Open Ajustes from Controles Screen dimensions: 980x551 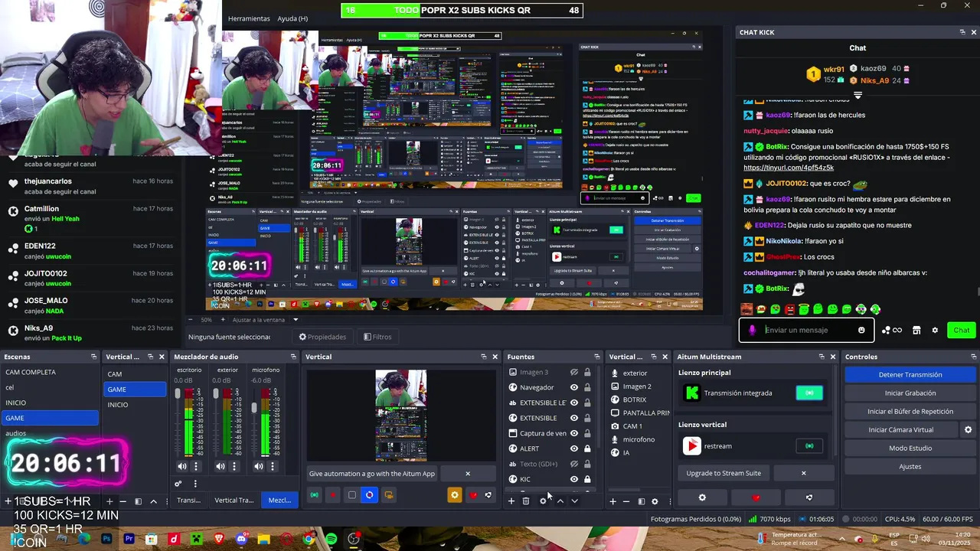coord(910,466)
